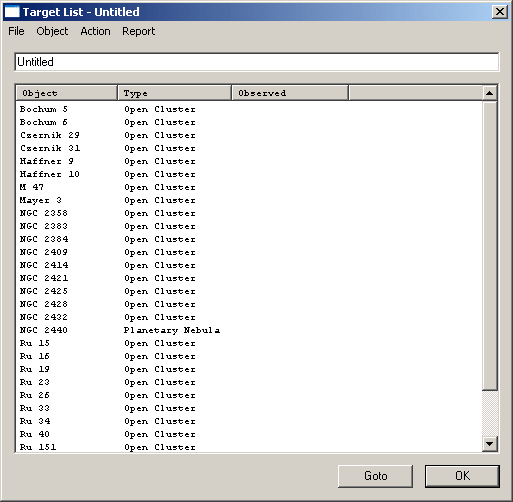This screenshot has height=502, width=513.
Task: Click the window icon in the title bar
Action: pos(12,12)
